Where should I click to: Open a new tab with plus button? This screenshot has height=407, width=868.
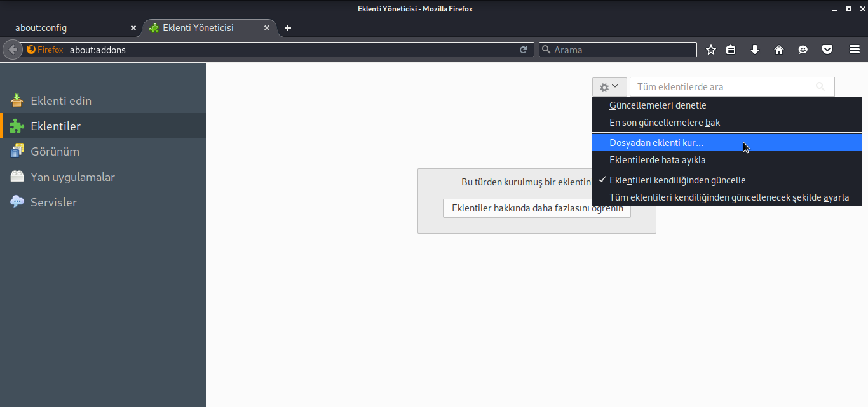pyautogui.click(x=288, y=28)
